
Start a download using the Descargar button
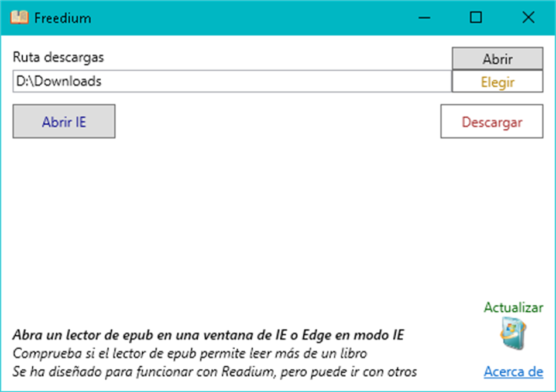(x=492, y=122)
